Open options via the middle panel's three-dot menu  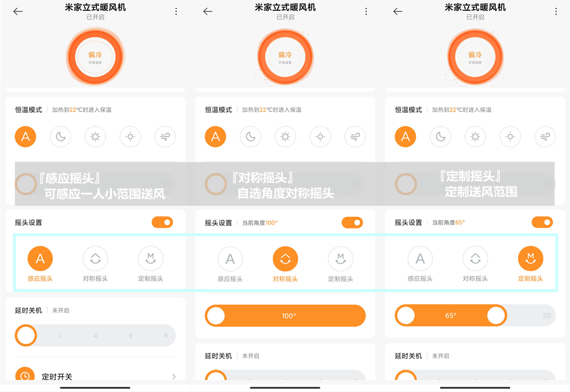point(366,11)
